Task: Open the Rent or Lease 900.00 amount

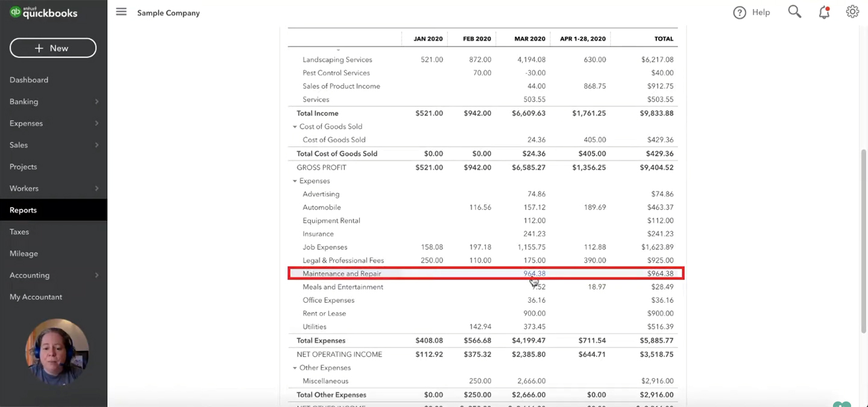Action: click(x=535, y=313)
